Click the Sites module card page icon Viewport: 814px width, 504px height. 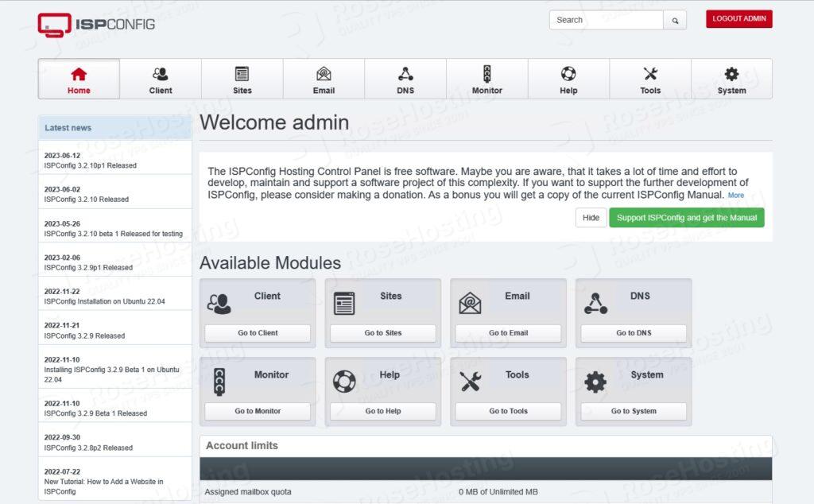tap(344, 304)
